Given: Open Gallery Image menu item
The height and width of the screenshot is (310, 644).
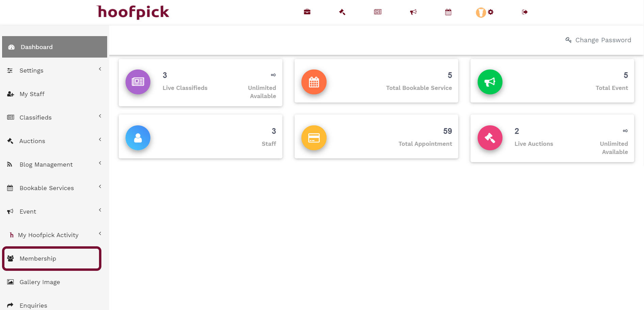Looking at the screenshot, I should [x=54, y=282].
